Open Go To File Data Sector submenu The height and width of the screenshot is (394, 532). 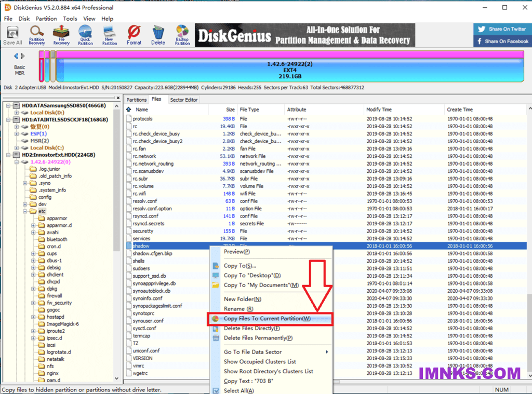point(271,352)
